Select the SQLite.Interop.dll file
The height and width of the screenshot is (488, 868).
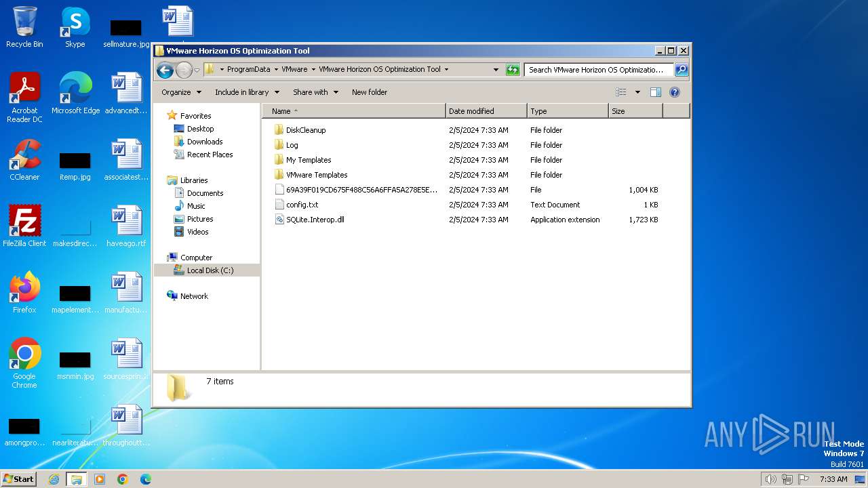tap(315, 220)
